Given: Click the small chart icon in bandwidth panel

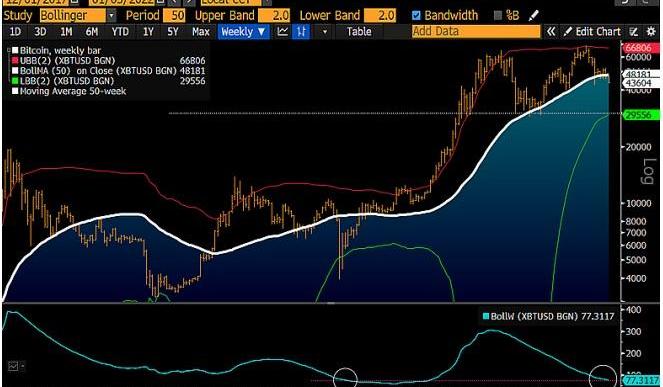Looking at the screenshot, I should tap(13, 366).
